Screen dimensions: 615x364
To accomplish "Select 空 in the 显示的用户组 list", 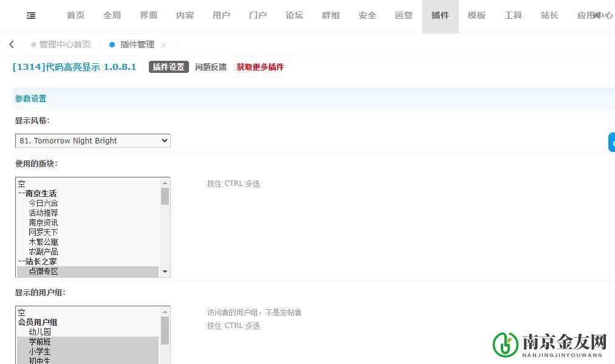I will (x=21, y=312).
